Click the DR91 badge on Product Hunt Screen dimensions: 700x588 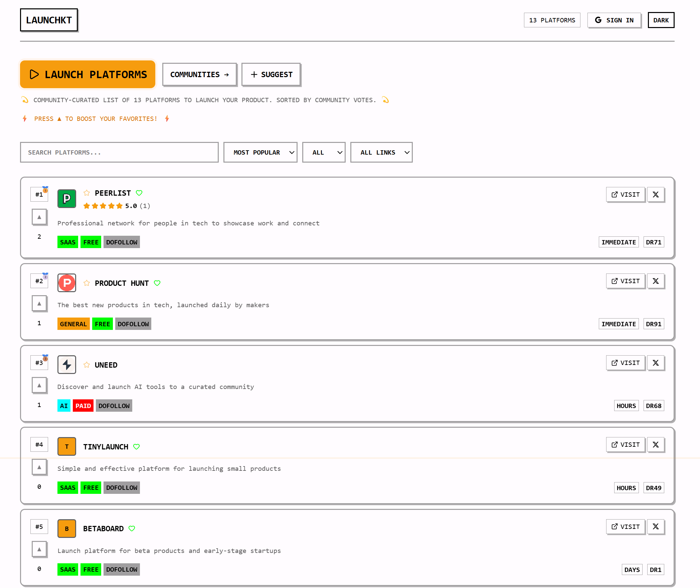click(x=654, y=324)
